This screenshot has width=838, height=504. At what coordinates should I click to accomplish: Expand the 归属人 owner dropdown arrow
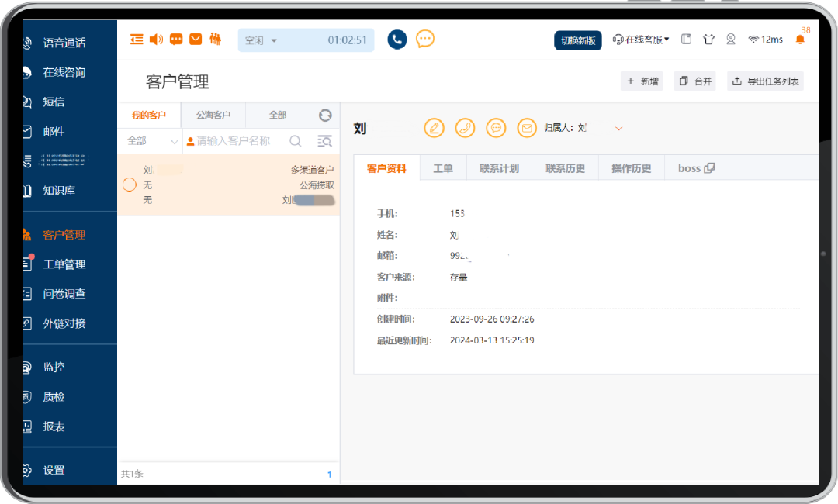coord(619,128)
